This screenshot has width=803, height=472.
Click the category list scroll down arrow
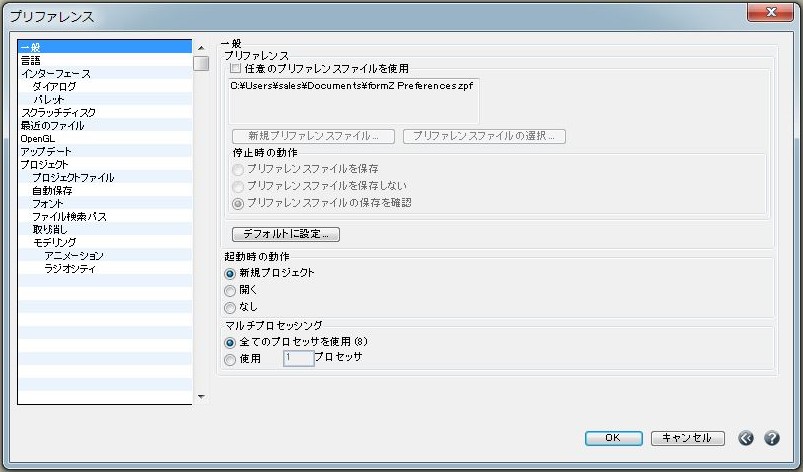pyautogui.click(x=201, y=396)
